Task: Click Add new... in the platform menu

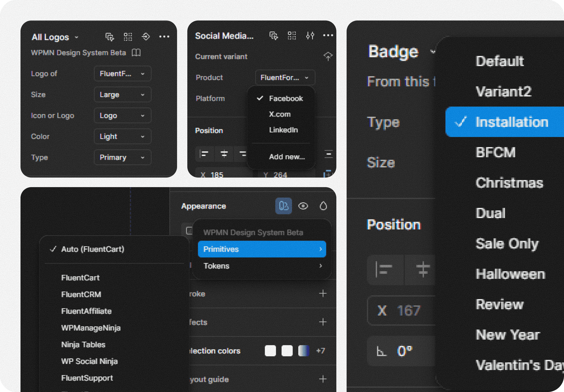Action: 287,157
